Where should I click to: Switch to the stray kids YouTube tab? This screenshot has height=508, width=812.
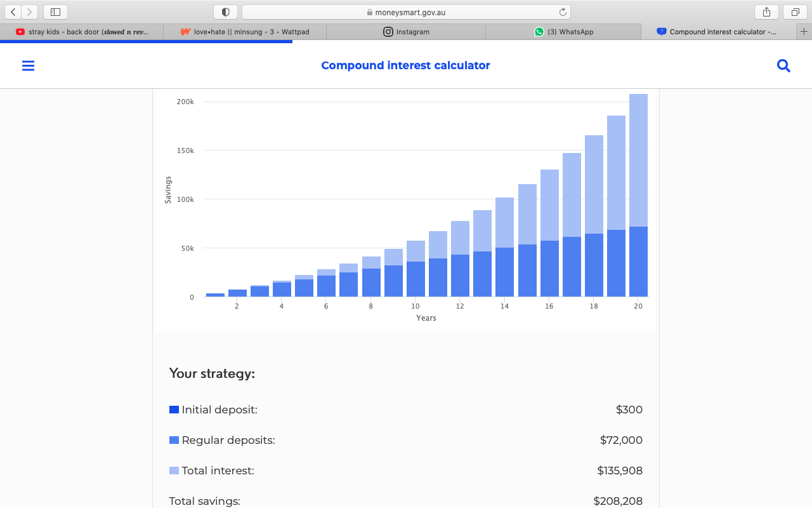(82, 32)
